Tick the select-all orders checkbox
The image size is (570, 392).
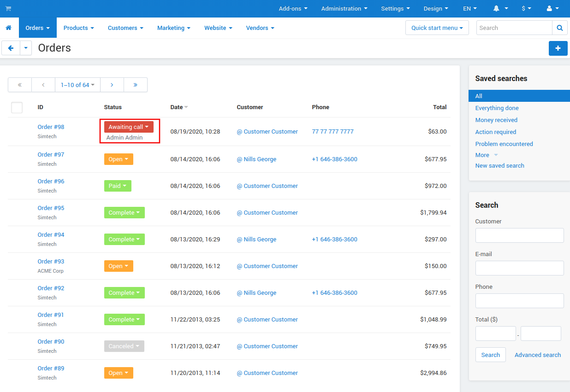(x=17, y=107)
